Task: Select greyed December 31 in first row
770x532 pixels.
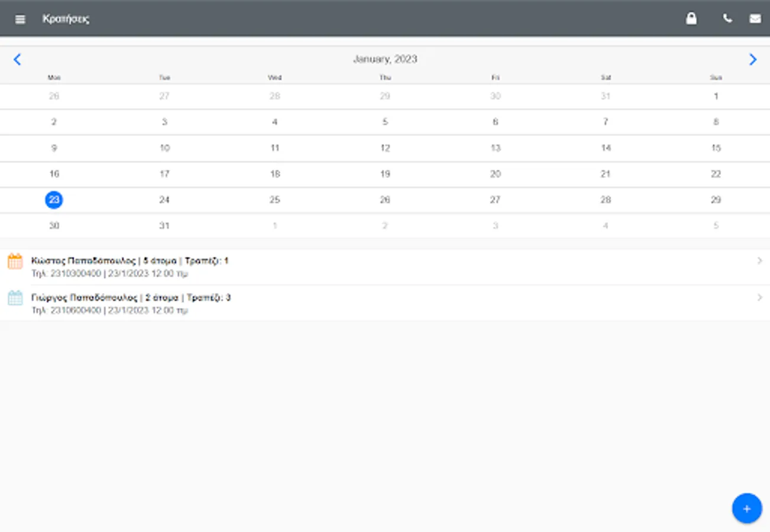Action: (x=606, y=96)
